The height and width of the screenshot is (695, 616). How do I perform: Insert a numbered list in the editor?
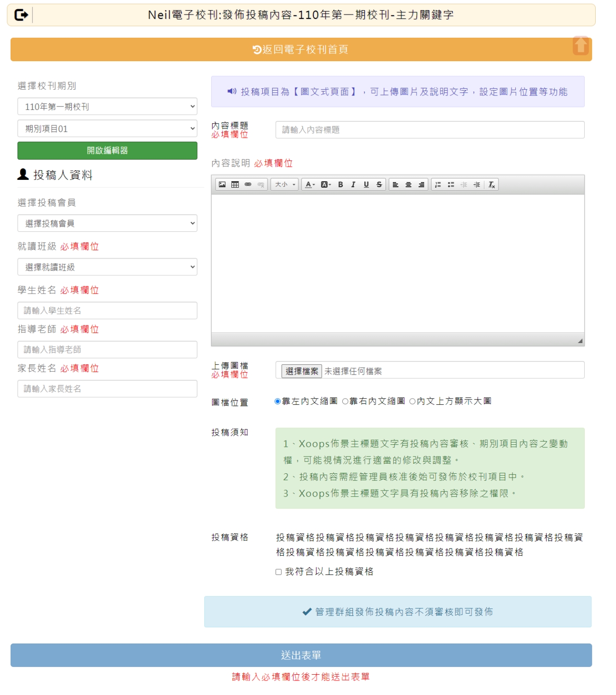[x=438, y=185]
